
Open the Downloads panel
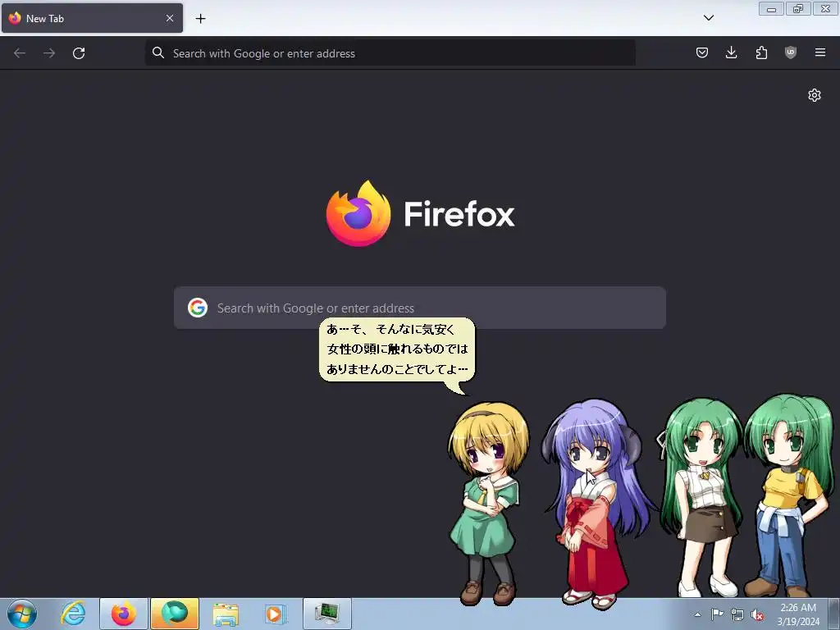(731, 52)
